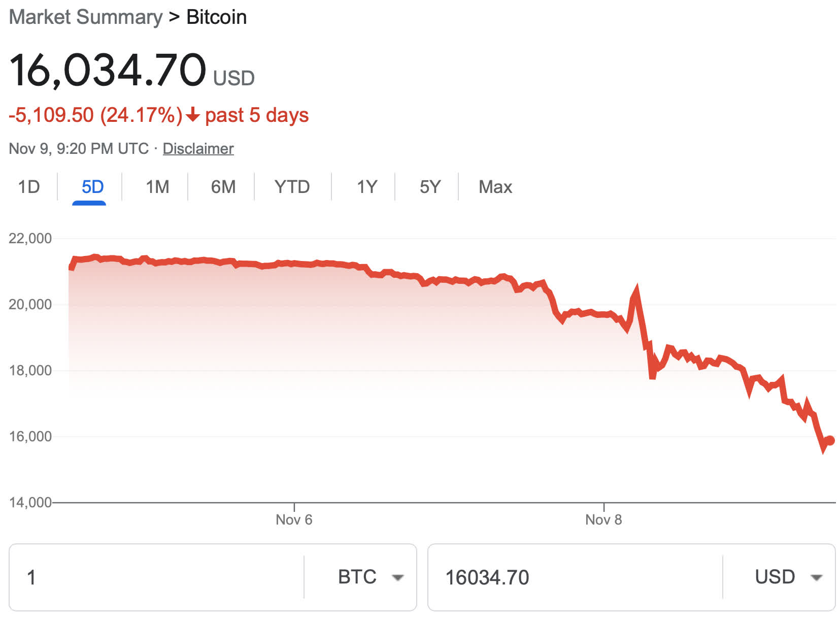This screenshot has height=617, width=840.
Task: Open the Max range chart
Action: pyautogui.click(x=495, y=187)
